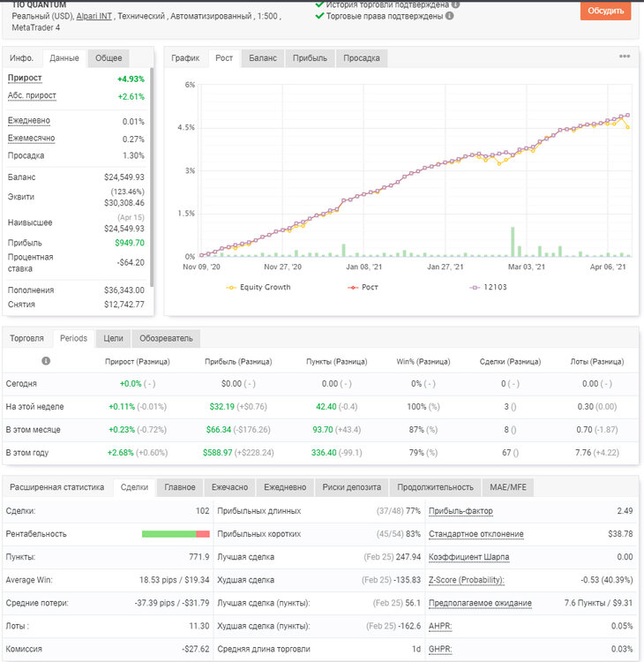Screen dimensions: 644x662
Task: Select the Данные tab
Action: pyautogui.click(x=64, y=58)
